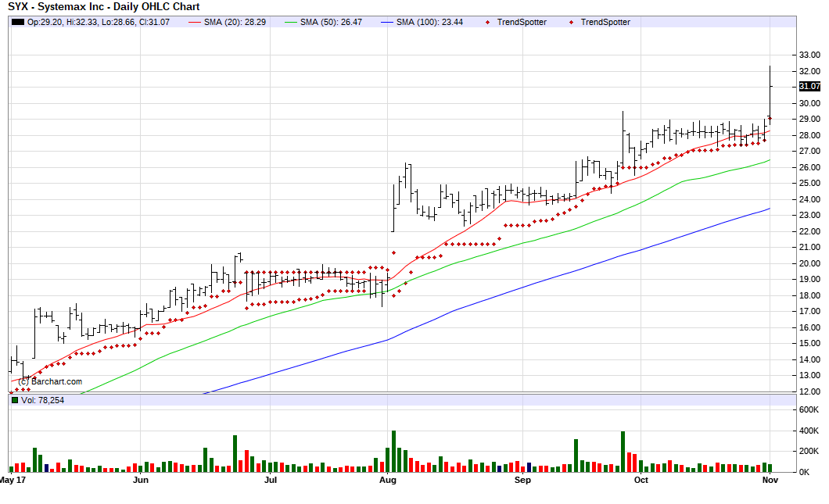Image resolution: width=829 pixels, height=504 pixels.
Task: Click the green volume legend square
Action: pyautogui.click(x=15, y=400)
